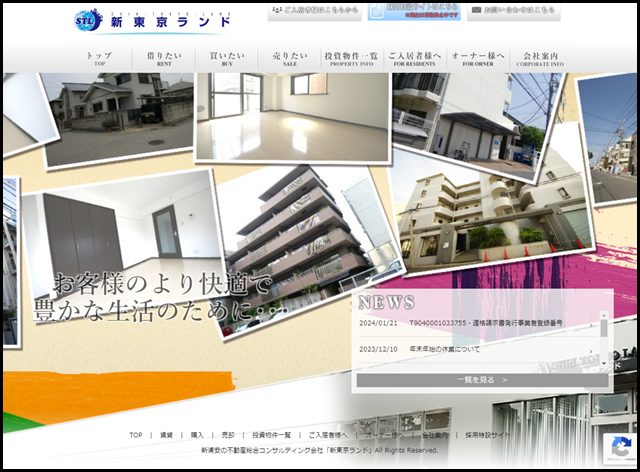The height and width of the screenshot is (472, 640).
Task: Click footer 投資物件一覧 link
Action: pyautogui.click(x=271, y=435)
